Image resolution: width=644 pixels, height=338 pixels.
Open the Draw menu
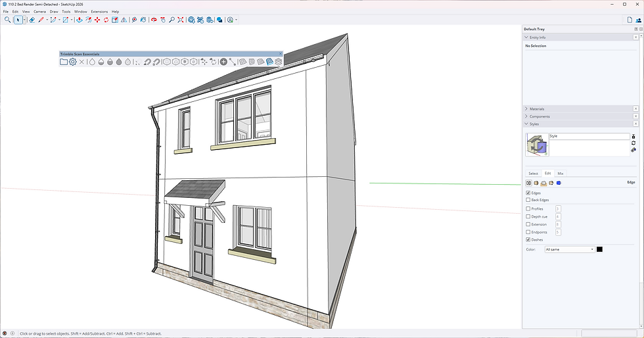point(54,12)
